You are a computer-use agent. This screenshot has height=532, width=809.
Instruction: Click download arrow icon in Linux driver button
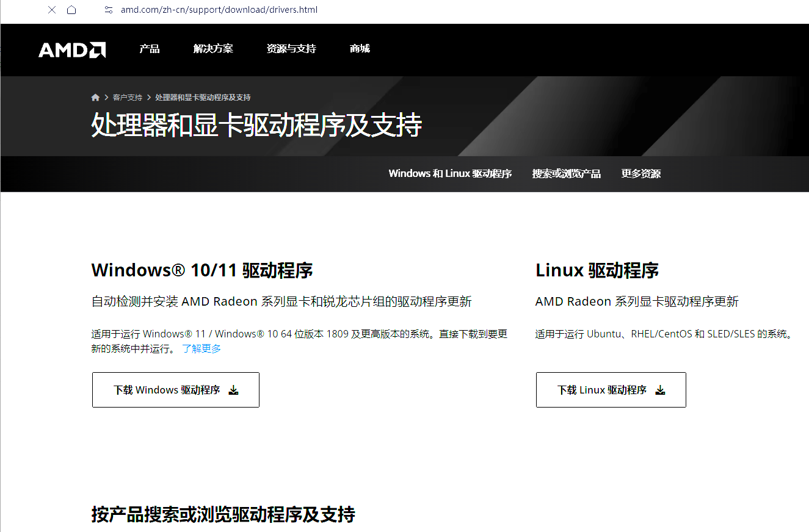[x=660, y=390]
